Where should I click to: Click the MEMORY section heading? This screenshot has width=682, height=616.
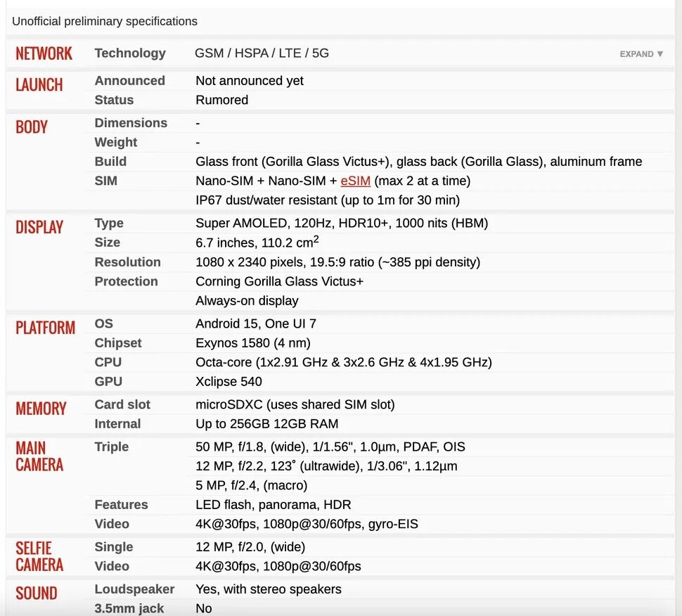(41, 409)
